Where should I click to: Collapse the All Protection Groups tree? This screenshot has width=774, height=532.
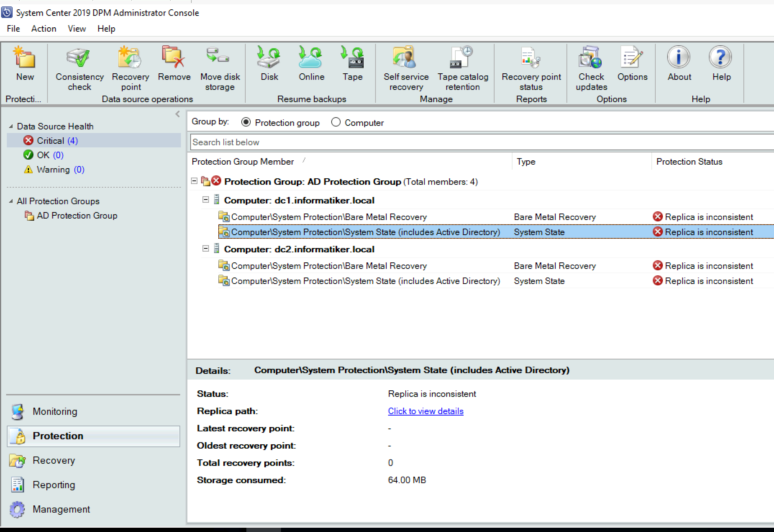(11, 201)
